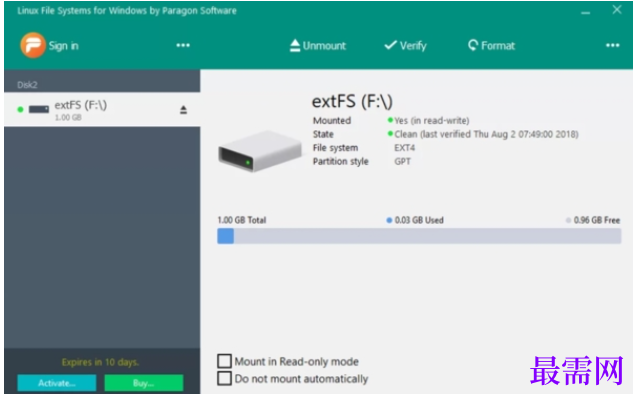Screen dimensions: 642x402
Task: Click the Buy button
Action: 144,383
